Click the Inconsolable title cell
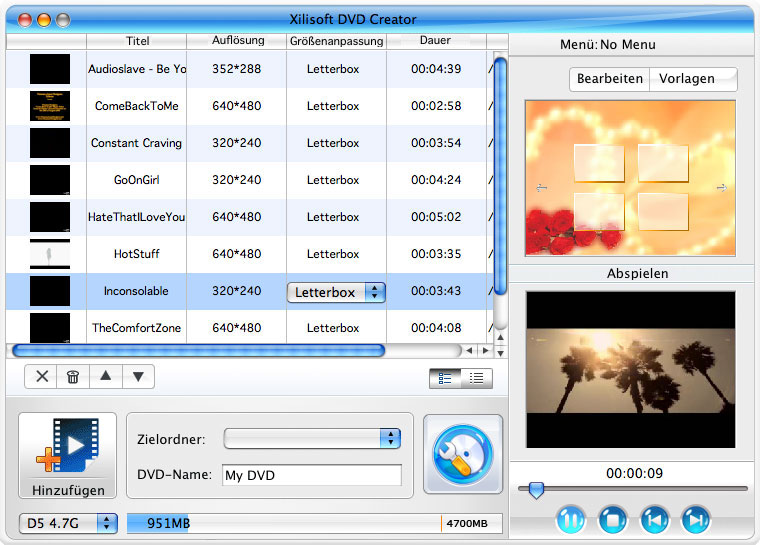The width and height of the screenshot is (760, 545). (x=137, y=291)
